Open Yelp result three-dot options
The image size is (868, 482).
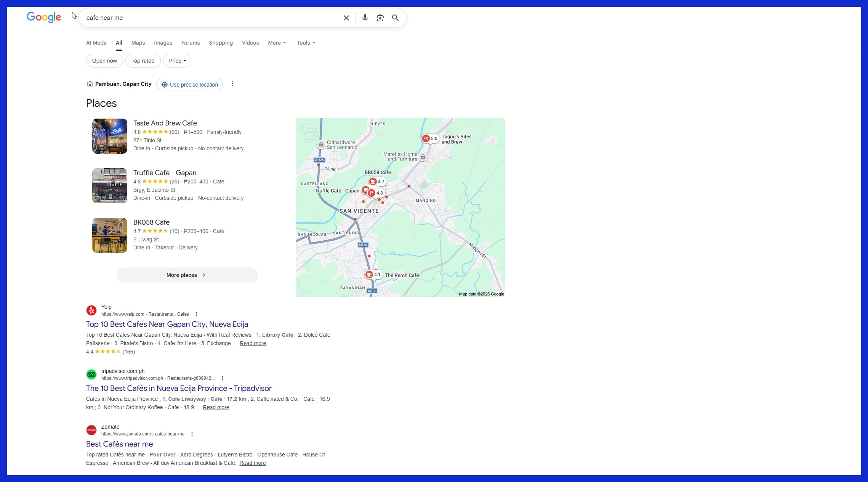click(197, 314)
